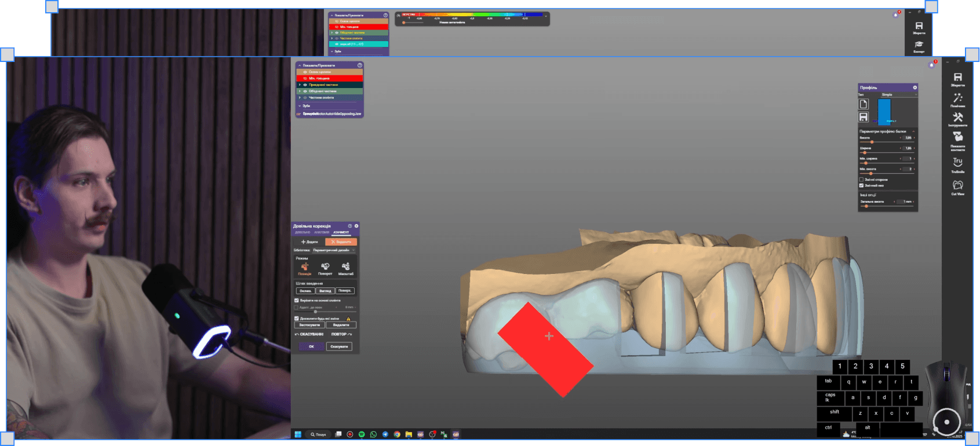
Task: Click notification bell in front window
Action: 932,65
